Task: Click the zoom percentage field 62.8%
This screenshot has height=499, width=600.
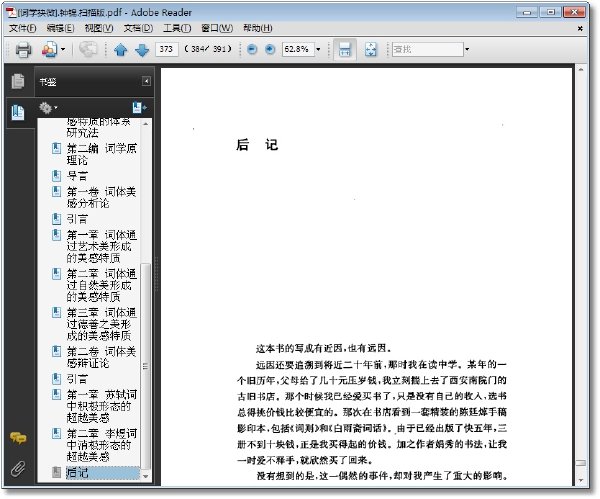Action: pos(298,49)
